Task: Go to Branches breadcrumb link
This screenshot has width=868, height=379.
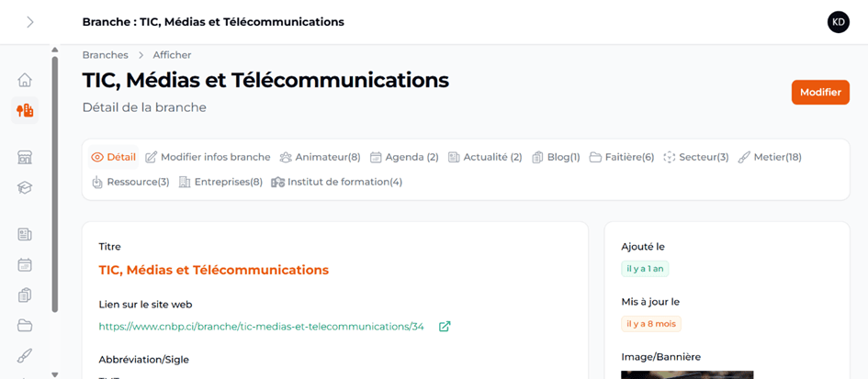Action: click(105, 55)
